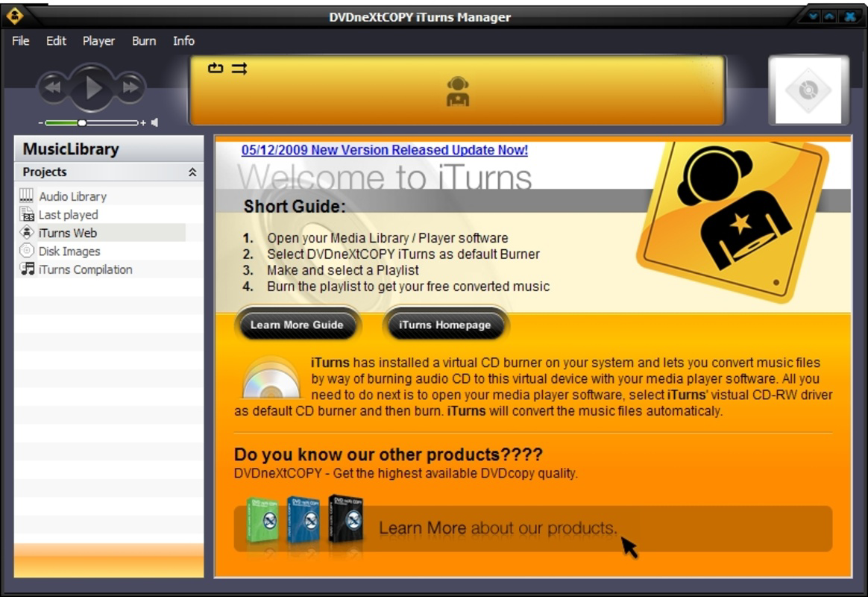
Task: Open the Player menu
Action: pos(98,41)
